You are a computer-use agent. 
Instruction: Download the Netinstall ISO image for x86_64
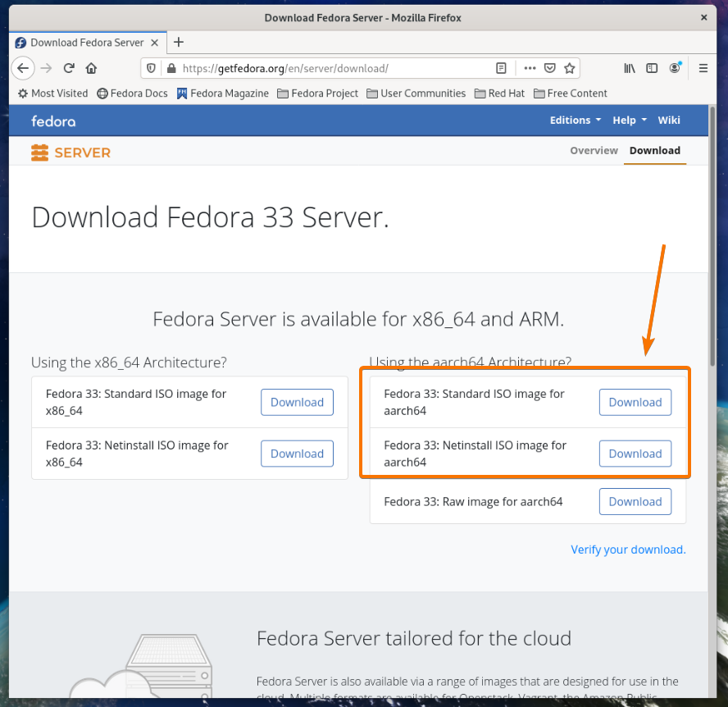(x=297, y=454)
